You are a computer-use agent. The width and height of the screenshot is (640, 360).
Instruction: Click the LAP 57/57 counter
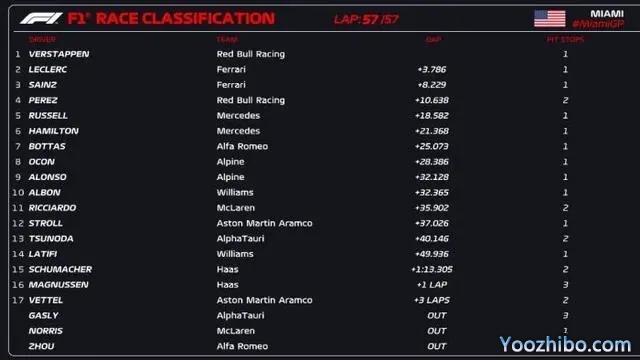[x=366, y=19]
